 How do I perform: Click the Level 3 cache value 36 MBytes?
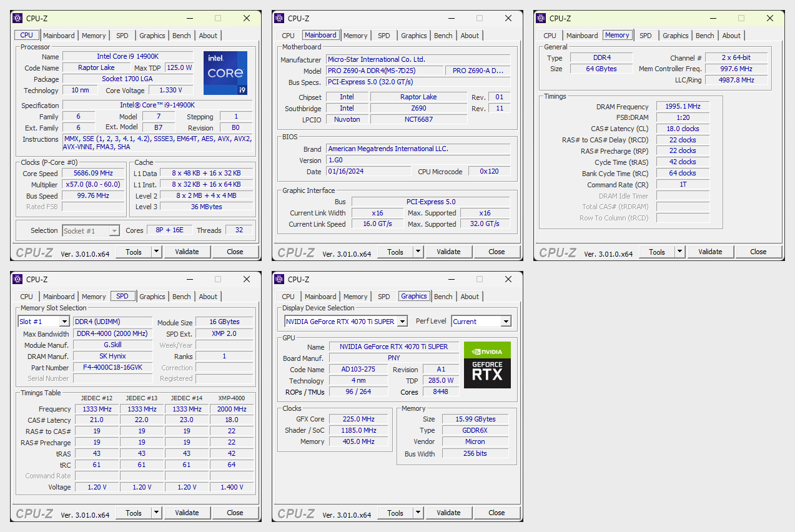207,207
